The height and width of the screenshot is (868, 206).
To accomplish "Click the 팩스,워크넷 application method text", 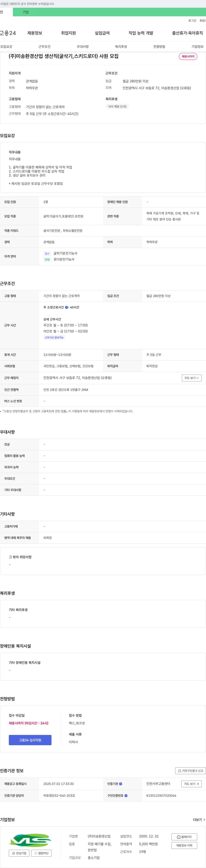I will click(77, 723).
